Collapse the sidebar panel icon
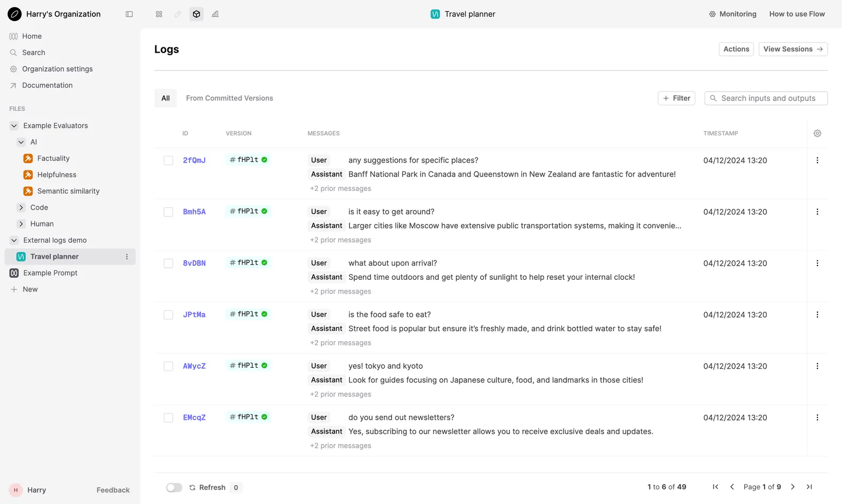 129,14
